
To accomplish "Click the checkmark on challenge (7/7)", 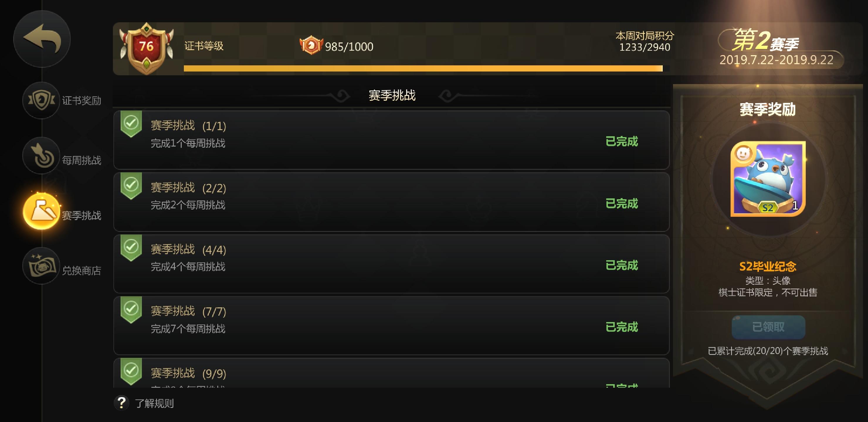I will 131,309.
